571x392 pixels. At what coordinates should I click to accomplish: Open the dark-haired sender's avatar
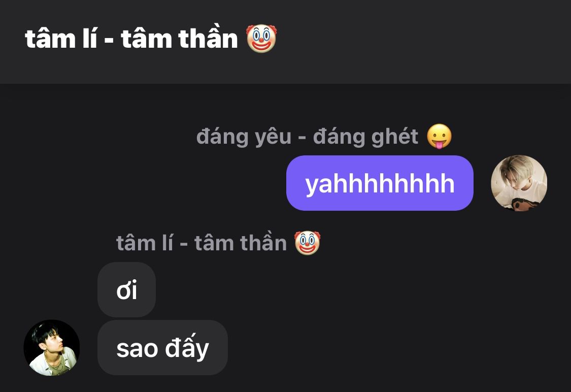coord(52,347)
